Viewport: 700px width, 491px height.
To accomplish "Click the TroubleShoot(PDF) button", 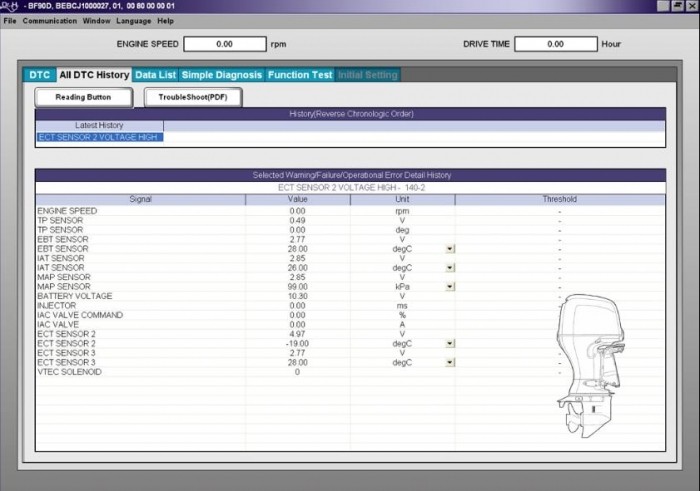I will 193,97.
